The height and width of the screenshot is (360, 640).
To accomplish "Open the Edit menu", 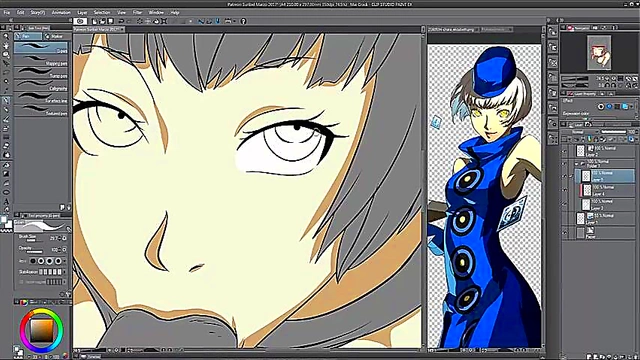I will pyautogui.click(x=20, y=13).
